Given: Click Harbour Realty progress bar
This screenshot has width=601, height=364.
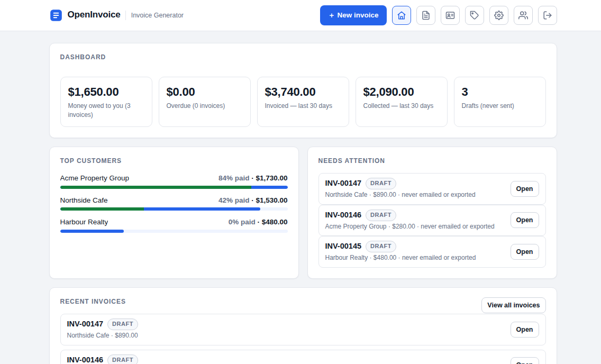Looking at the screenshot, I should [174, 231].
